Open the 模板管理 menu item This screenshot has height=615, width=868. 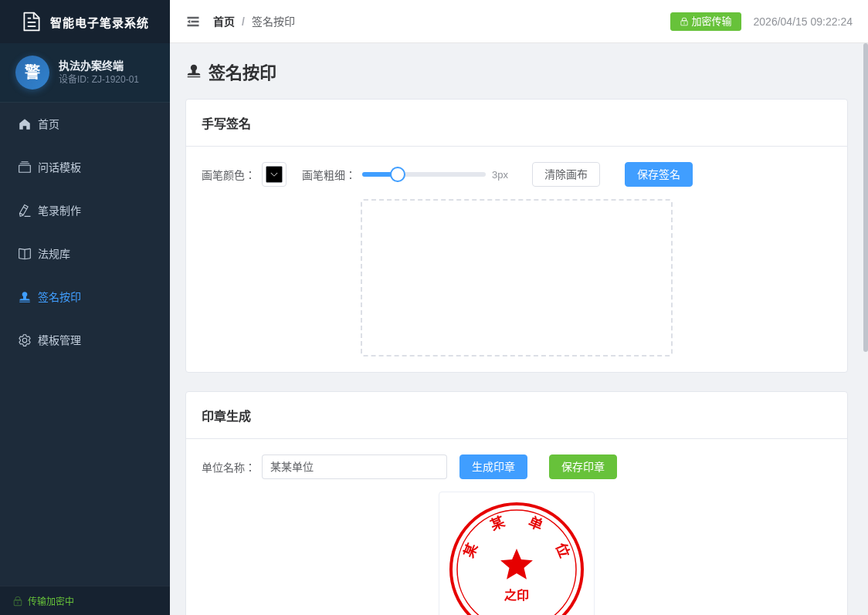click(85, 340)
